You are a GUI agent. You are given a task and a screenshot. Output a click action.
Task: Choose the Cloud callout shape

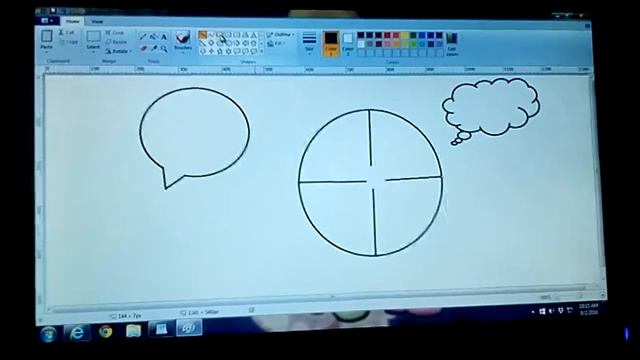253,51
